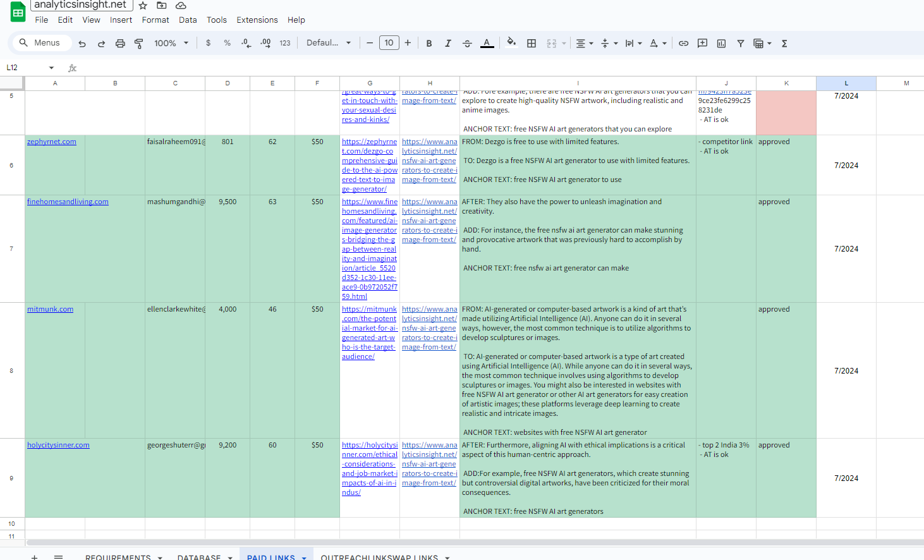Open the File menu

coord(42,20)
